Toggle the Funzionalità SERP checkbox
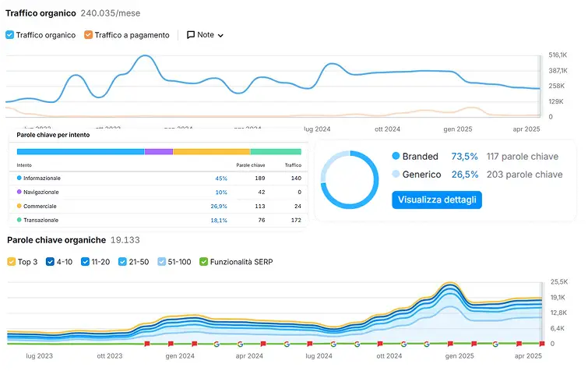 203,262
